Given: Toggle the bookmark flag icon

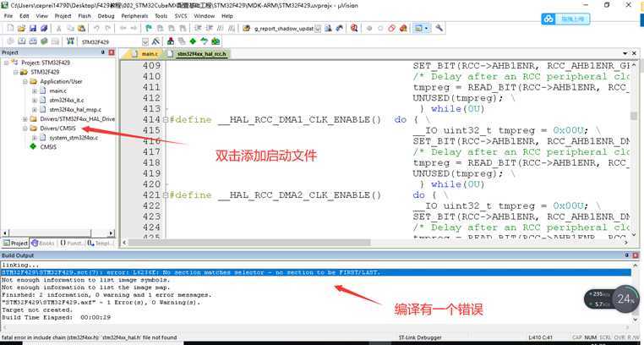Looking at the screenshot, I should coord(149,29).
